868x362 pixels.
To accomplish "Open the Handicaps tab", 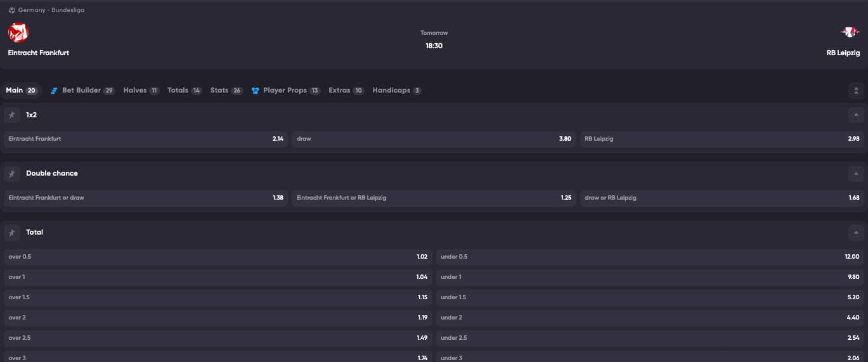I will (x=397, y=91).
